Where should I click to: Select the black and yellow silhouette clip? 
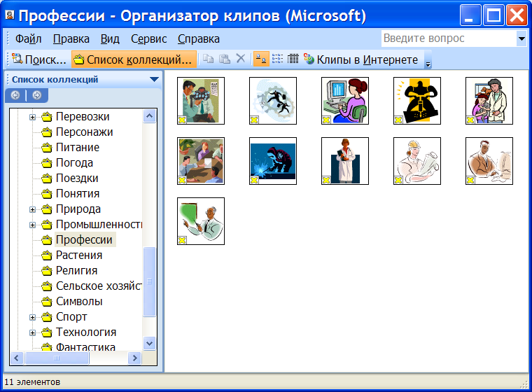(x=417, y=101)
